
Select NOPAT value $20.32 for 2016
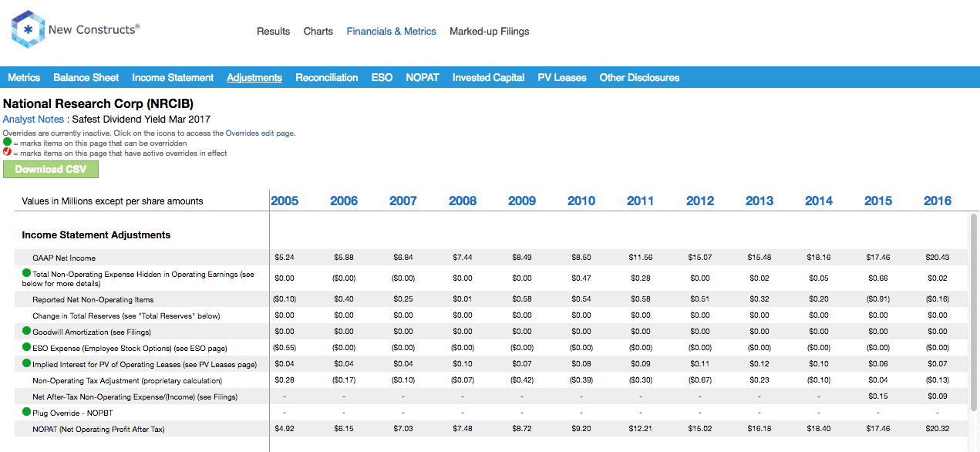pyautogui.click(x=938, y=429)
